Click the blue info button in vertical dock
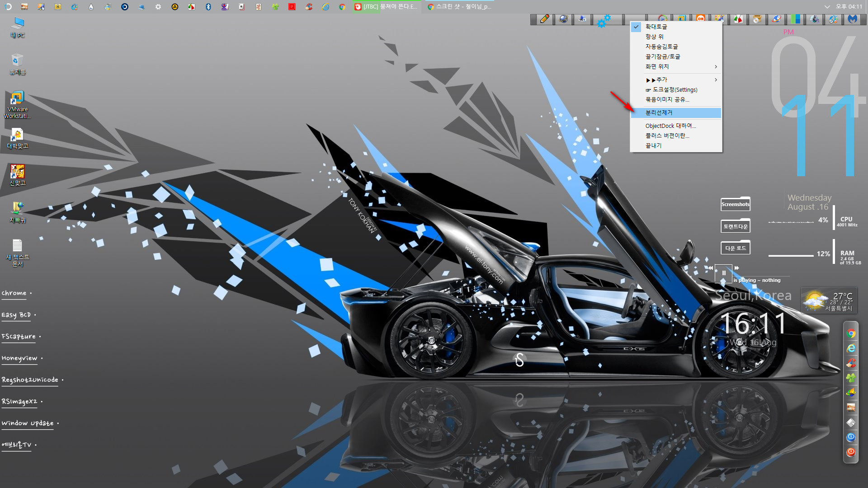 click(851, 437)
